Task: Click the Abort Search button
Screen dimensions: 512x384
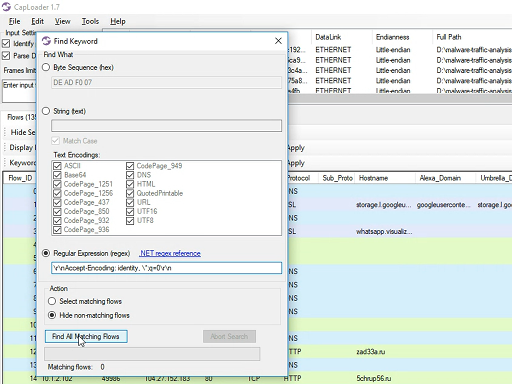Action: pos(229,336)
